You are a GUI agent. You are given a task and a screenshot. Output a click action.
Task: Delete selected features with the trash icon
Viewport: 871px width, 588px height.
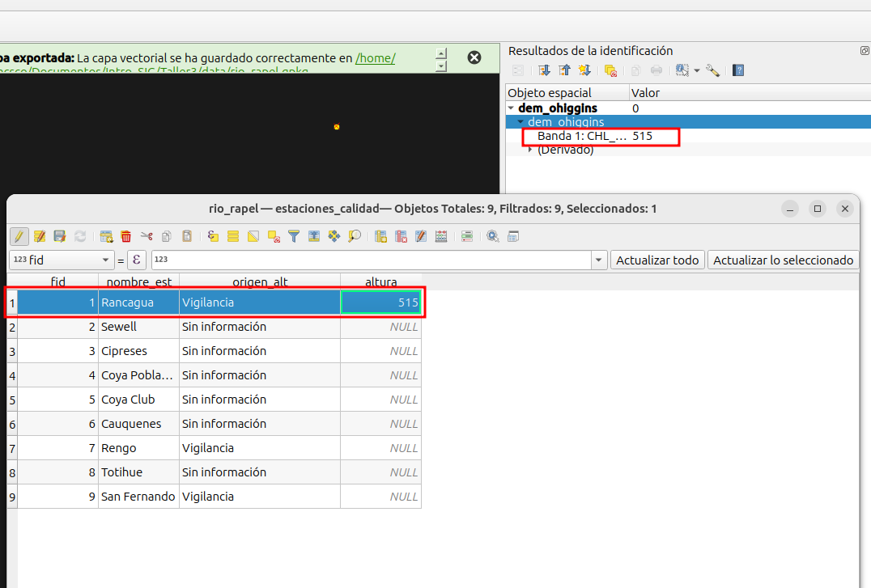click(x=126, y=236)
